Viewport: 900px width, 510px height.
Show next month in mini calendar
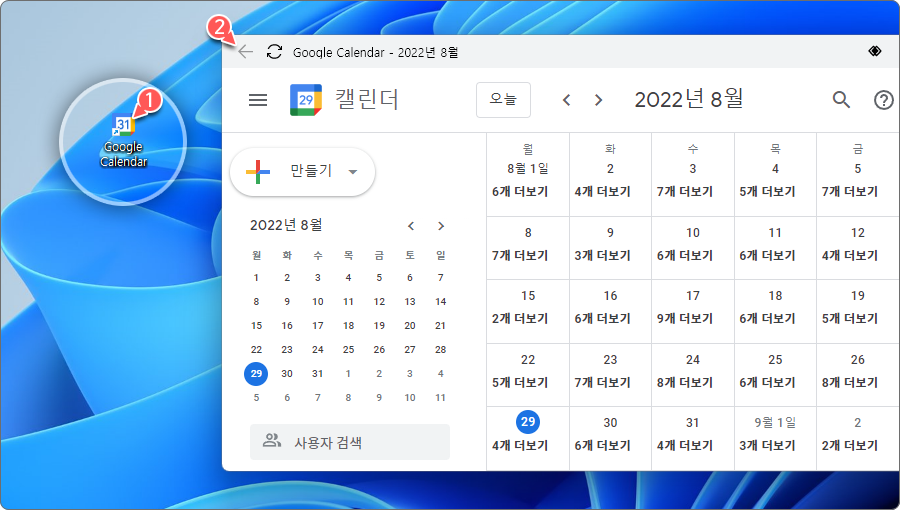(441, 226)
